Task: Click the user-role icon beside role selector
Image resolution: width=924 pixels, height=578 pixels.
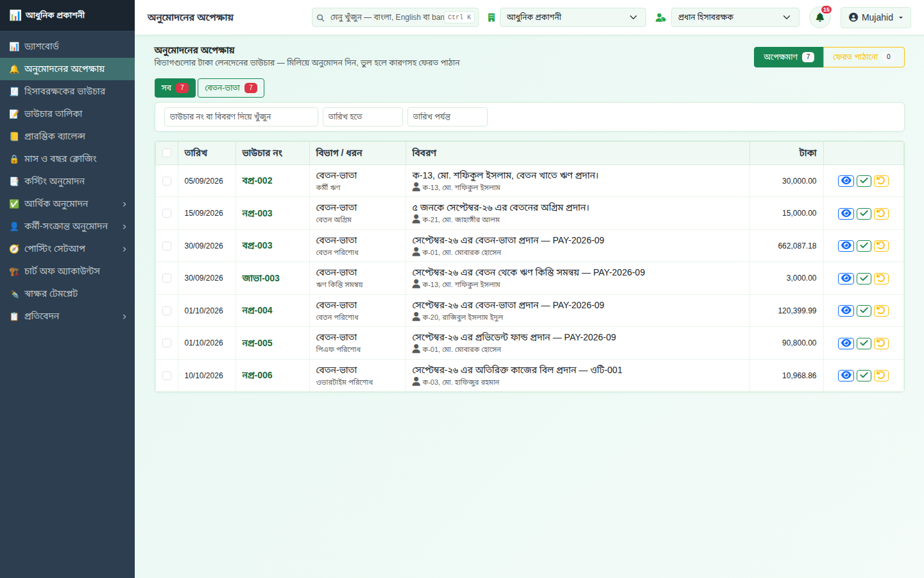Action: (660, 17)
